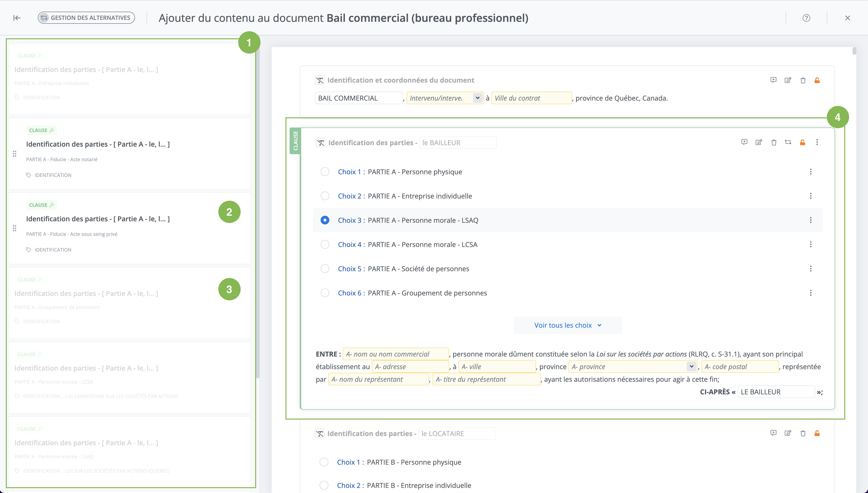Viewport: 868px width, 493px height.
Task: Click the collapse panel arrow icon
Action: point(16,18)
